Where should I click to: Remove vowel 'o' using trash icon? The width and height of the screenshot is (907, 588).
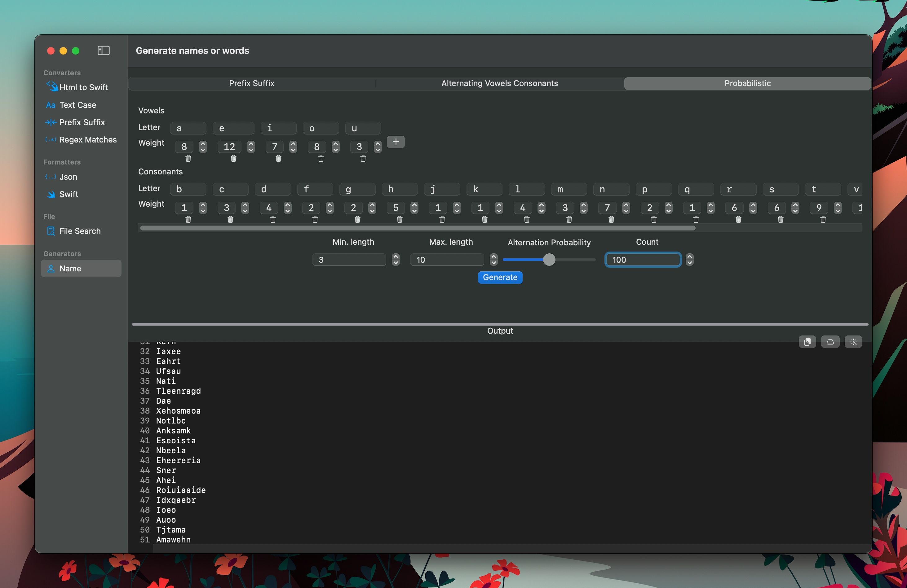(x=321, y=158)
